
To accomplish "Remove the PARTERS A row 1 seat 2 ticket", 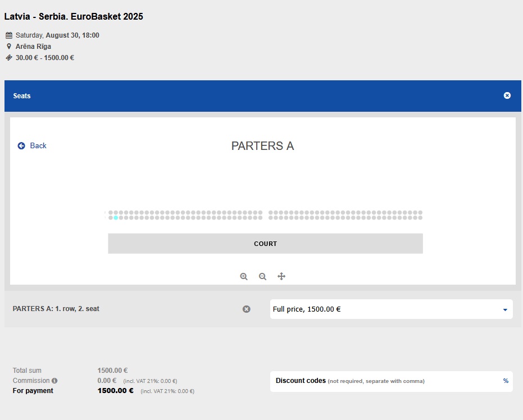I will click(246, 309).
